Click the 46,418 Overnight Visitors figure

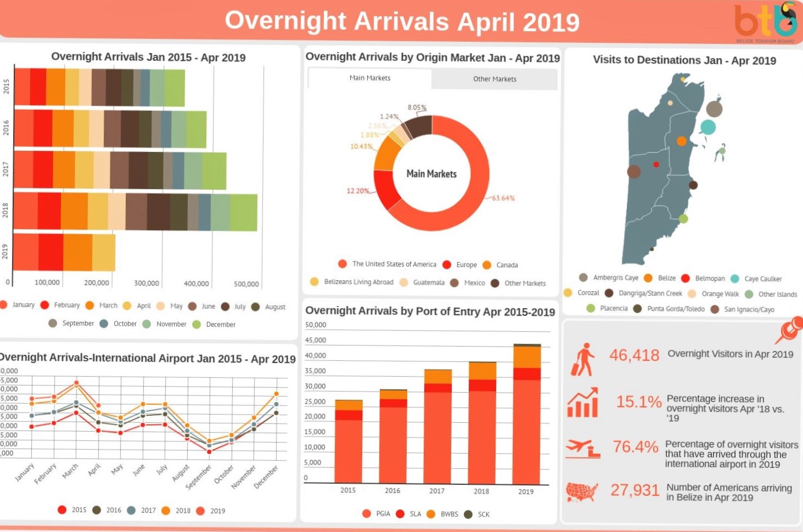point(634,355)
